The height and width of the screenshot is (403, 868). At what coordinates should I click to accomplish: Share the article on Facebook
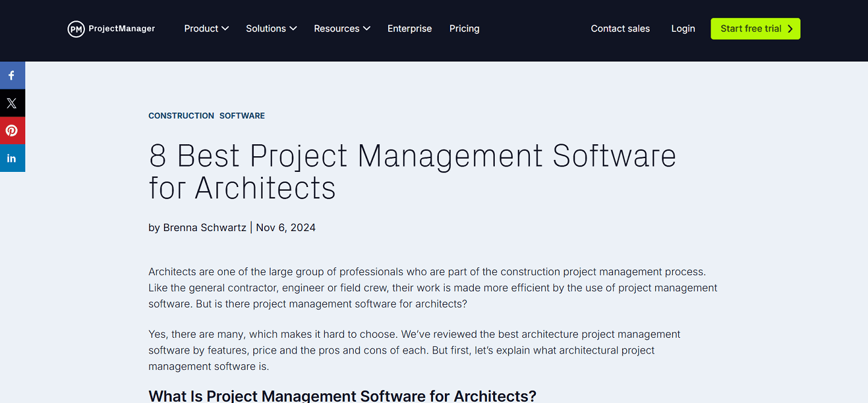12,75
